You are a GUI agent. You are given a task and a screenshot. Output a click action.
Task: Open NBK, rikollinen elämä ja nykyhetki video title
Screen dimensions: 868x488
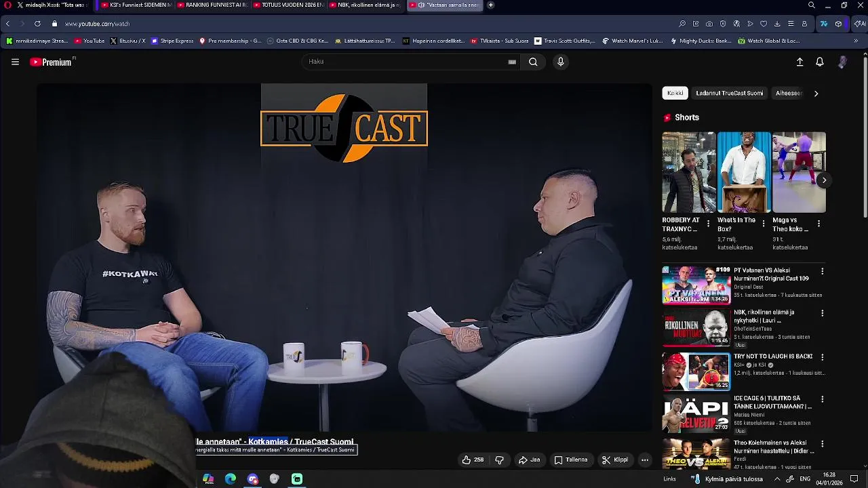coord(764,317)
